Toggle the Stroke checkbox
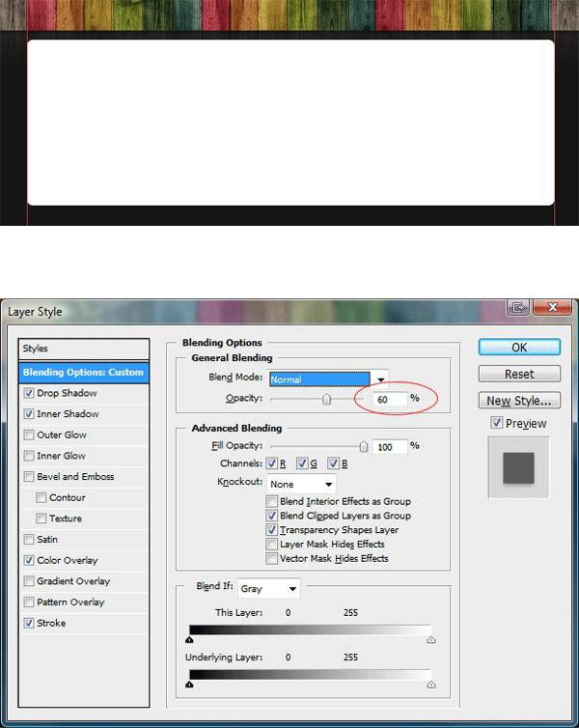The image size is (579, 728). coord(29,623)
